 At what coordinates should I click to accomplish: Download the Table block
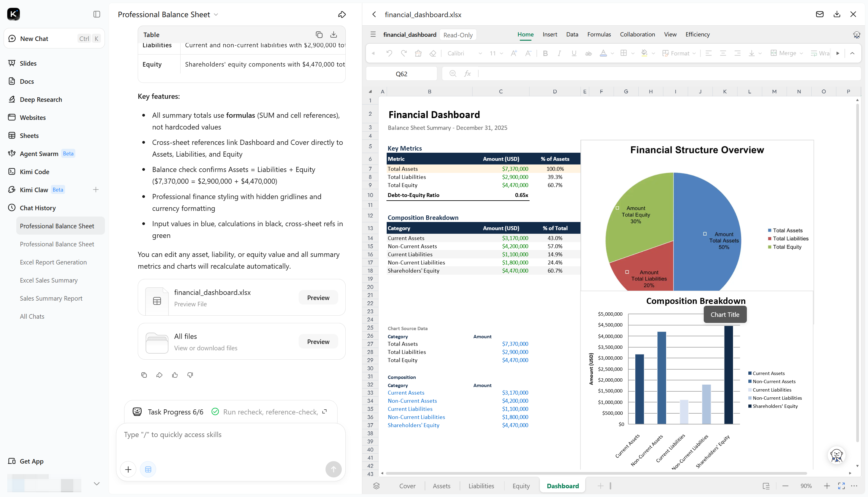click(334, 34)
